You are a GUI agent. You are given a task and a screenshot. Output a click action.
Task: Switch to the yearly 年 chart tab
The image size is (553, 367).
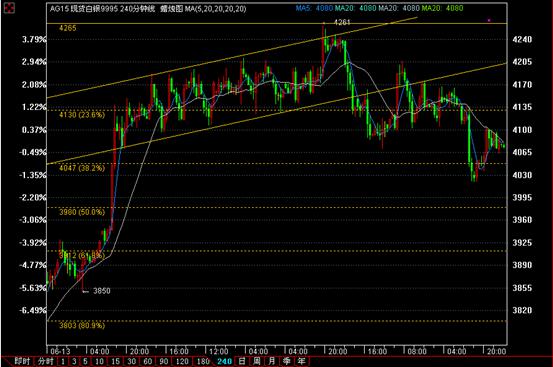click(x=302, y=361)
